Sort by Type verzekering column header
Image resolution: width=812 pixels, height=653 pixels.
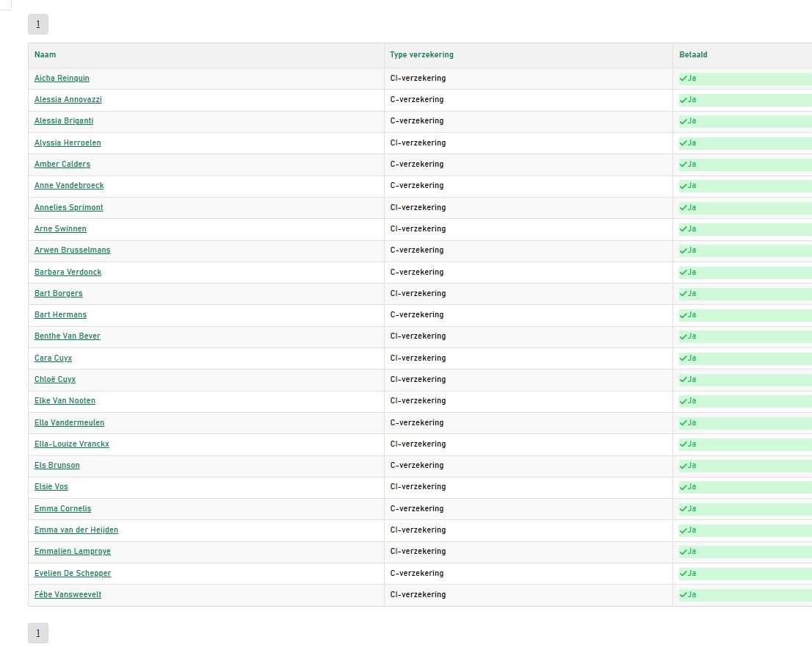[x=421, y=54]
